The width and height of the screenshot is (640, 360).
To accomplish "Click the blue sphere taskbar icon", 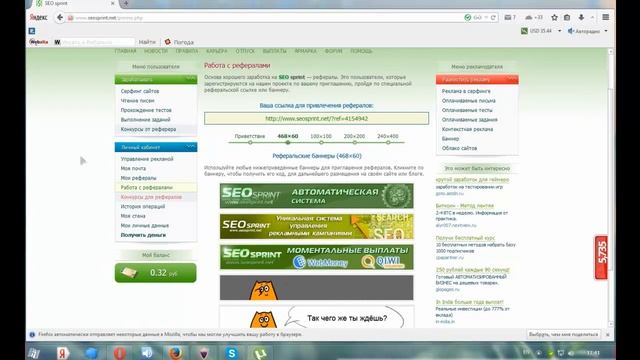I will (x=91, y=353).
